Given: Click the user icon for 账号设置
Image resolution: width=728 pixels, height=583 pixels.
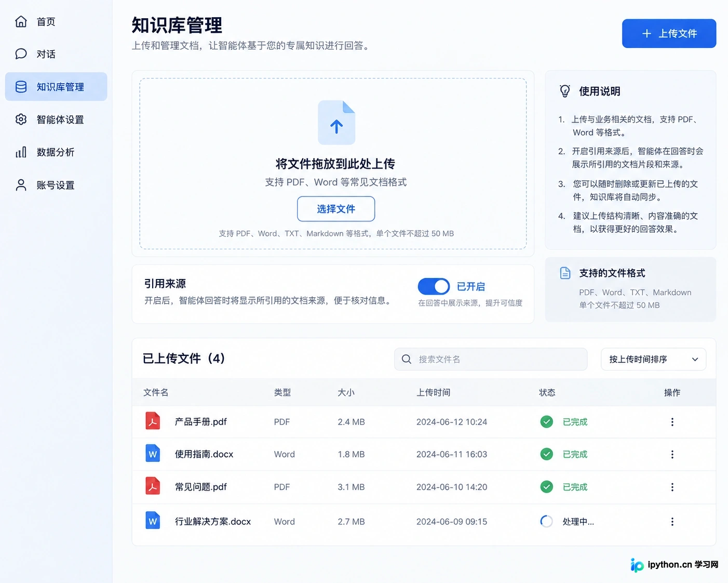Looking at the screenshot, I should point(21,185).
